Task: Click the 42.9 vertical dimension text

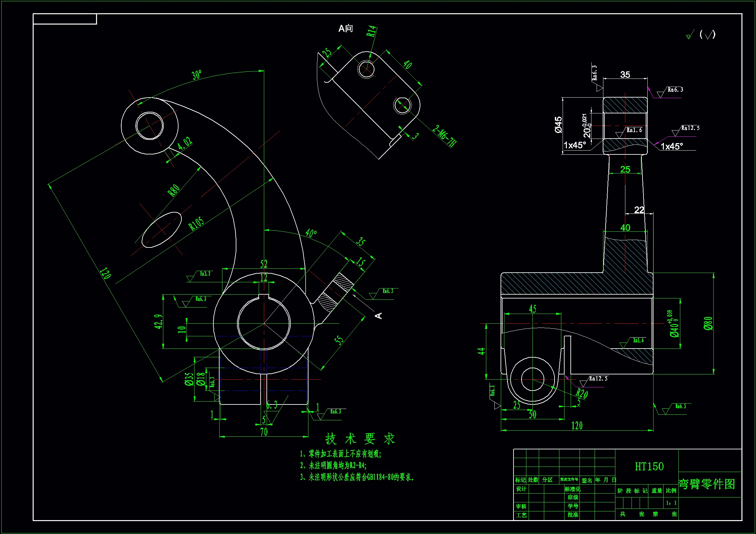Action: [x=158, y=321]
